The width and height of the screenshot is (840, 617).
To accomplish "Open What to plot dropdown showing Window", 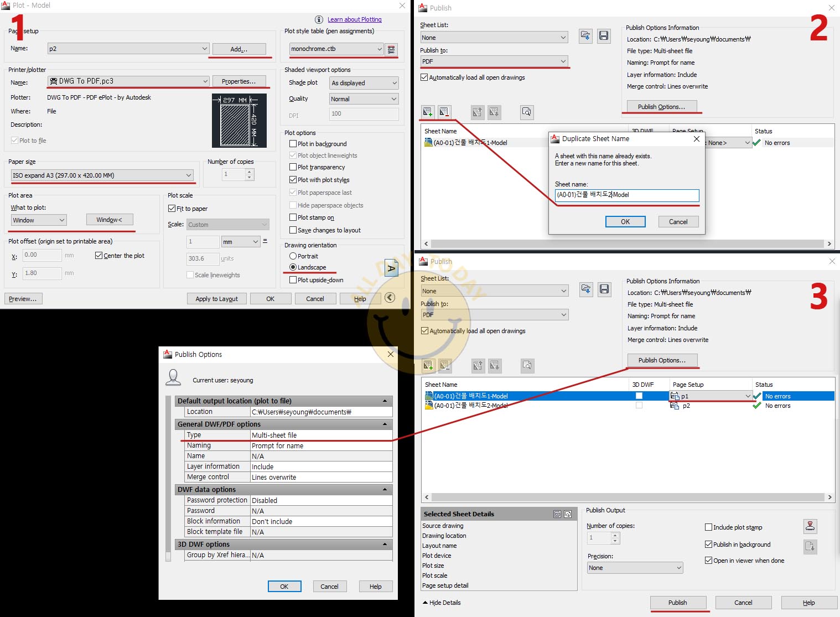I will coord(39,220).
